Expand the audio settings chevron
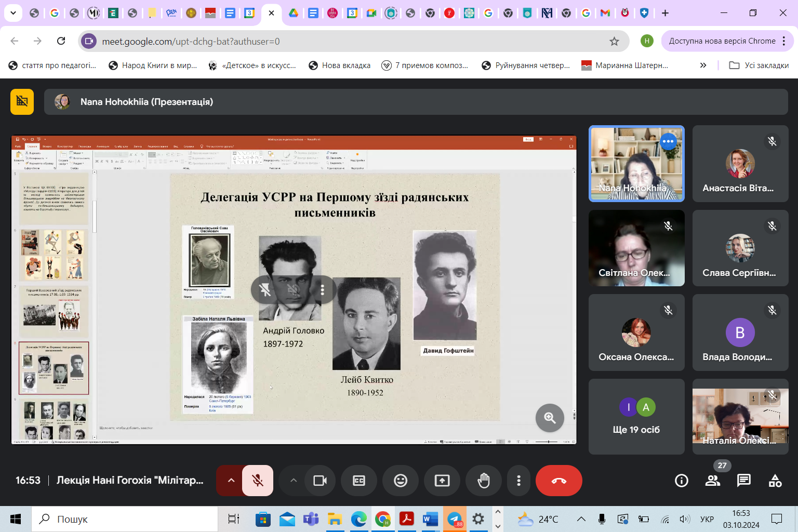 coord(231,481)
